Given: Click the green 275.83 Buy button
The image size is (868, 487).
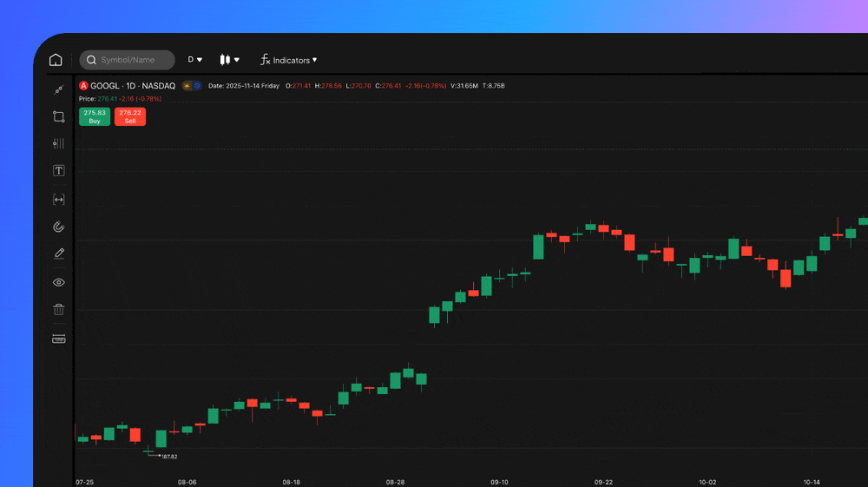Looking at the screenshot, I should pyautogui.click(x=95, y=117).
